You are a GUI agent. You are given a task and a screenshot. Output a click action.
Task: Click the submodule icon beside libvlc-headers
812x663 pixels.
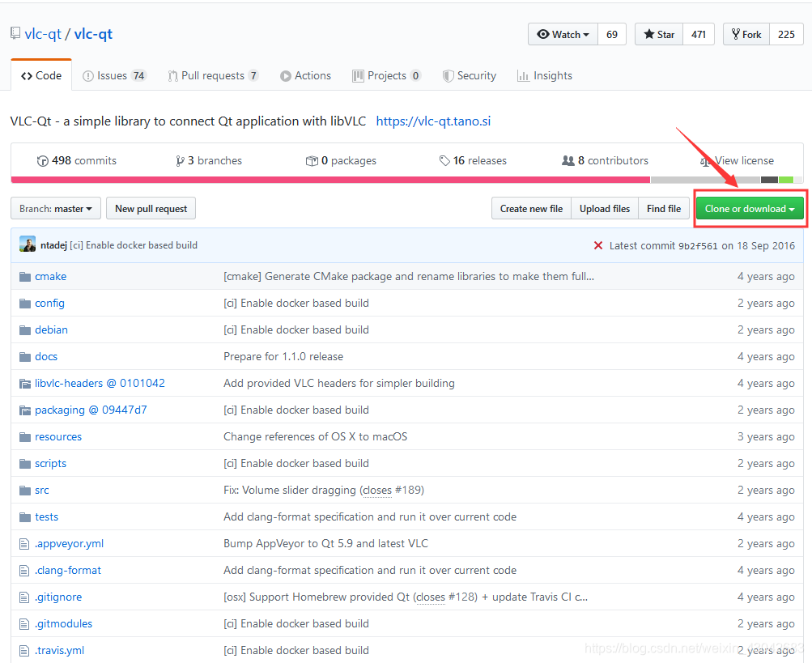(x=25, y=382)
